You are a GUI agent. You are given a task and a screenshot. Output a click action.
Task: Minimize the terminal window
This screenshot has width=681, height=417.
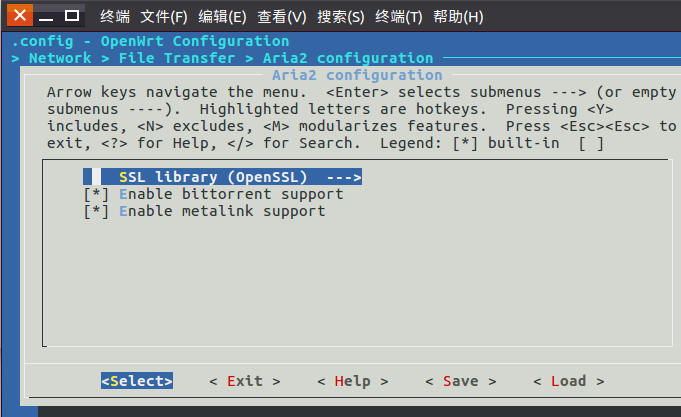(x=46, y=17)
